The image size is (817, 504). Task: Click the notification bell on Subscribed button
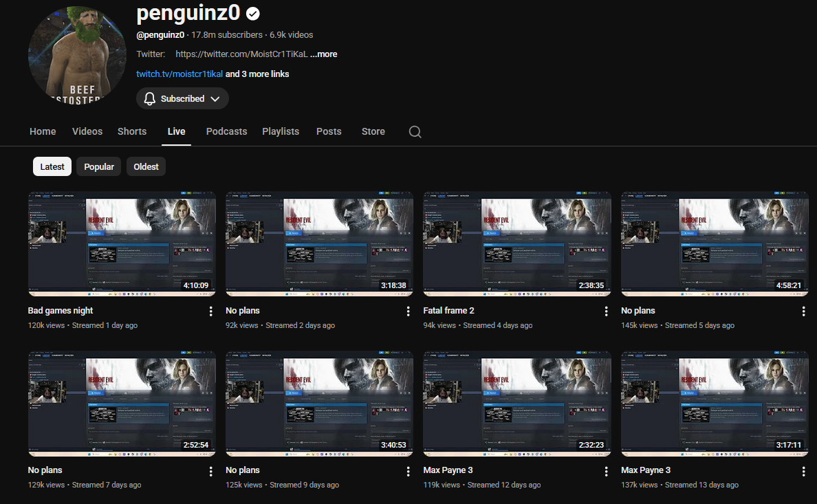pos(149,98)
